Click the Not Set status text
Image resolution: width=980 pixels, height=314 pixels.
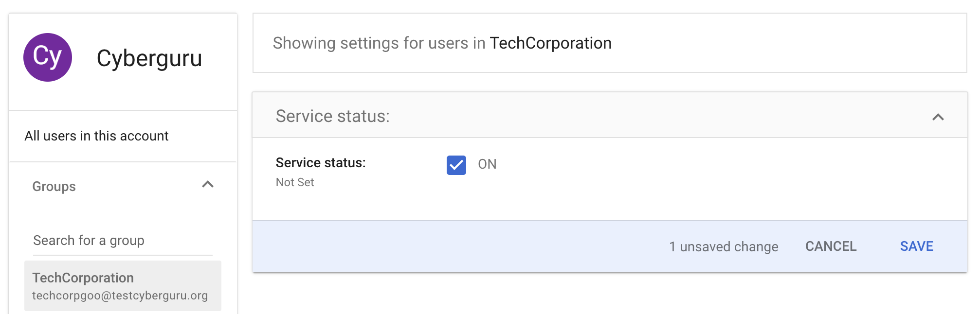(295, 182)
